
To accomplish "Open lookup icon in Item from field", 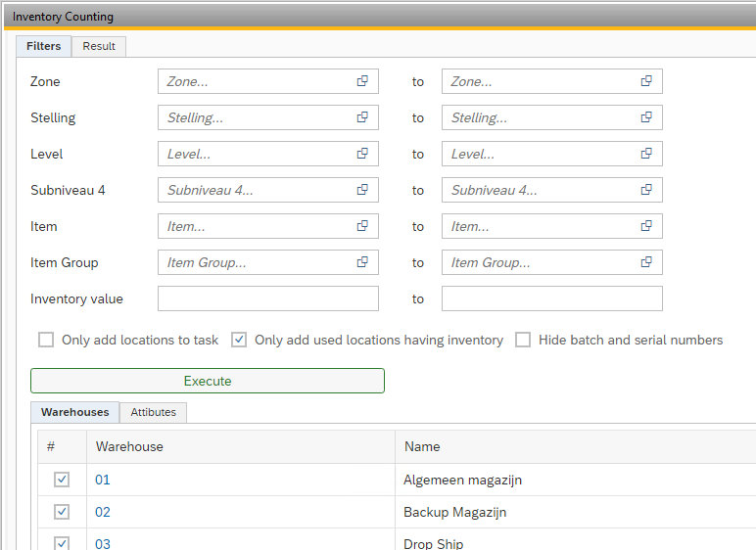I will 362,226.
